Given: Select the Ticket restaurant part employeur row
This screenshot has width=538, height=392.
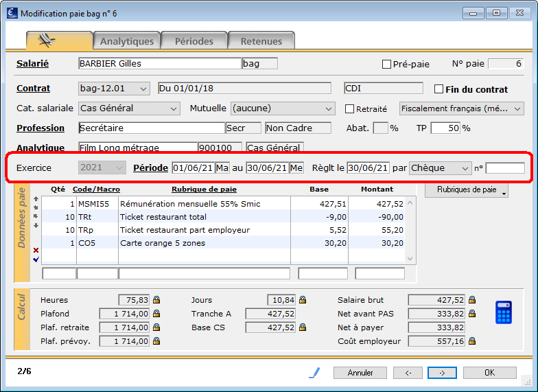Looking at the screenshot, I should [x=223, y=229].
